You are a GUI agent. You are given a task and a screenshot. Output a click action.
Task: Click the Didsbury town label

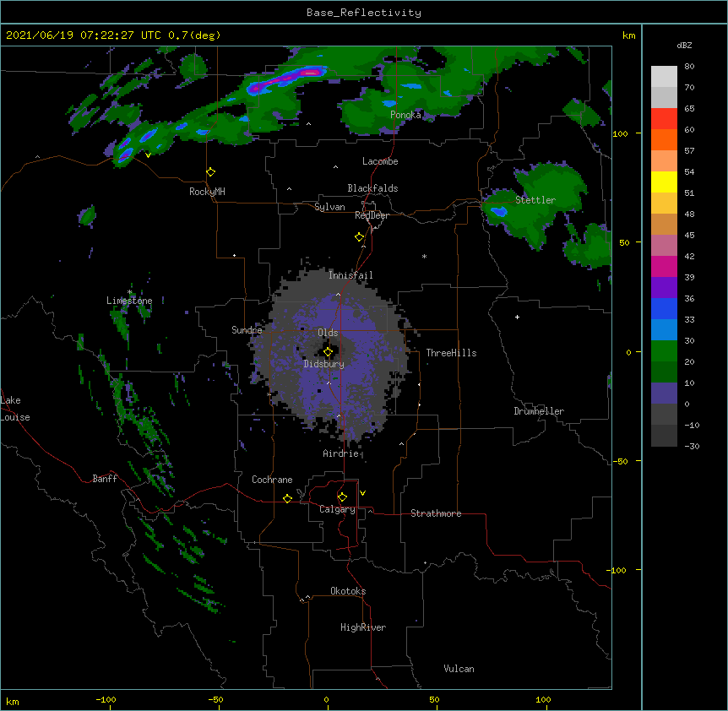tap(324, 364)
